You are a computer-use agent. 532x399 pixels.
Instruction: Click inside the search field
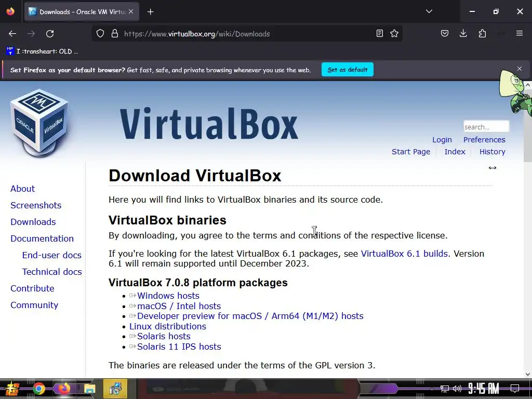click(x=486, y=127)
